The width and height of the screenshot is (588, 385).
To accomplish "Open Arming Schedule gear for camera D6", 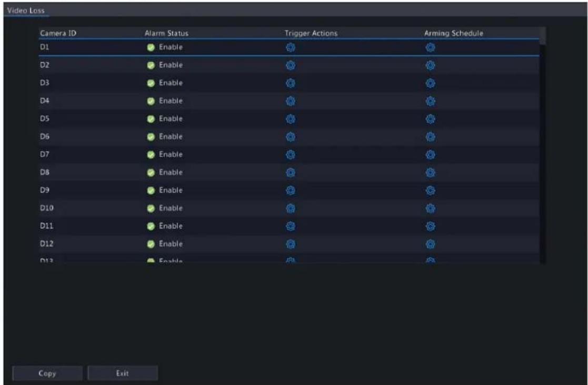I will (431, 137).
